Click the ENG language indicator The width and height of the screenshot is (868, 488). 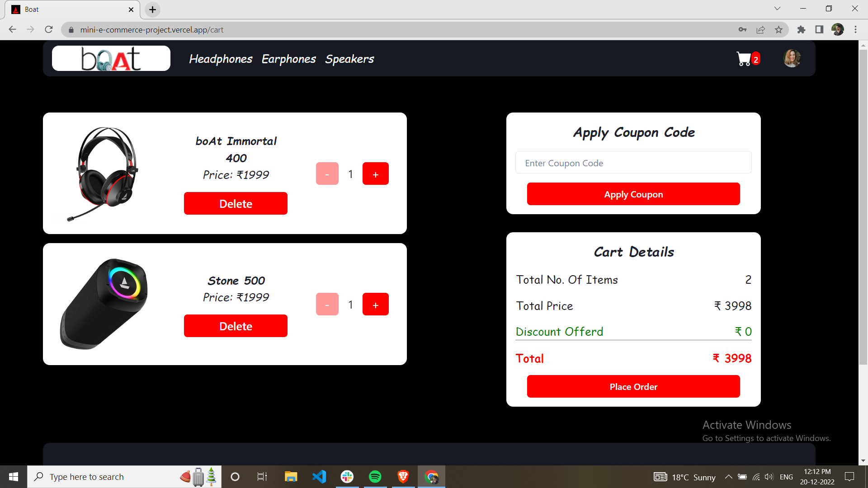tap(787, 477)
